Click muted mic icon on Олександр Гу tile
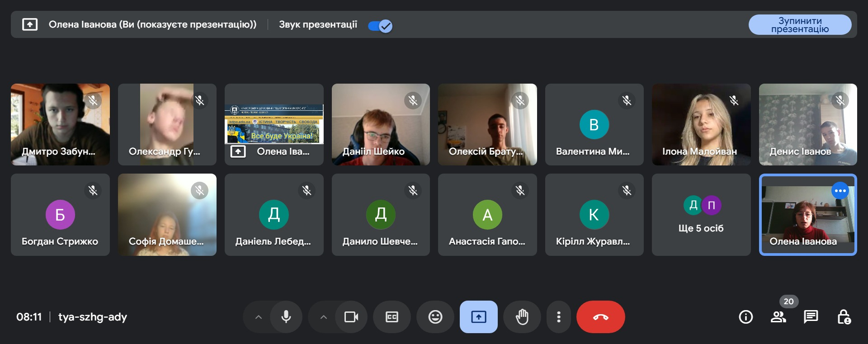The height and width of the screenshot is (344, 868). 199,100
